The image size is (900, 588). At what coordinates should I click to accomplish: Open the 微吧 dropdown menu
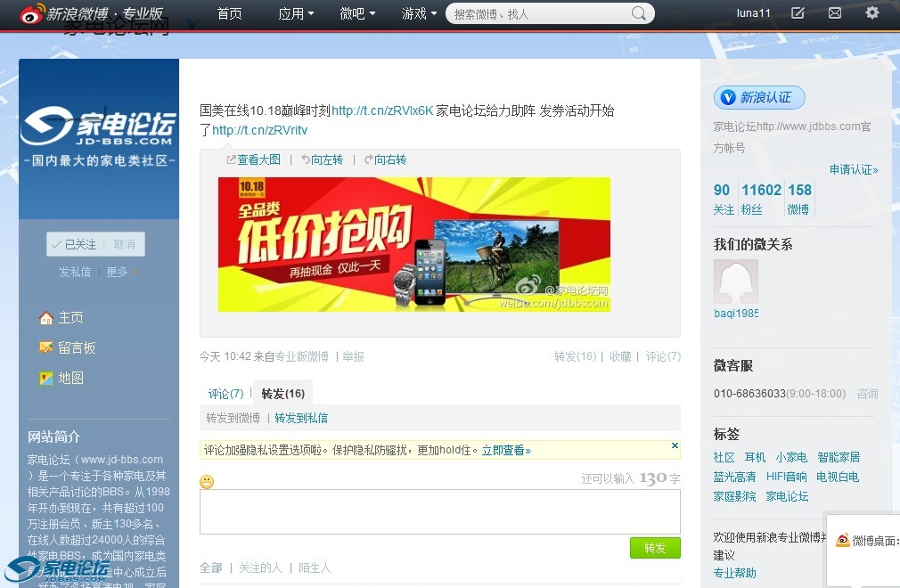click(x=357, y=13)
